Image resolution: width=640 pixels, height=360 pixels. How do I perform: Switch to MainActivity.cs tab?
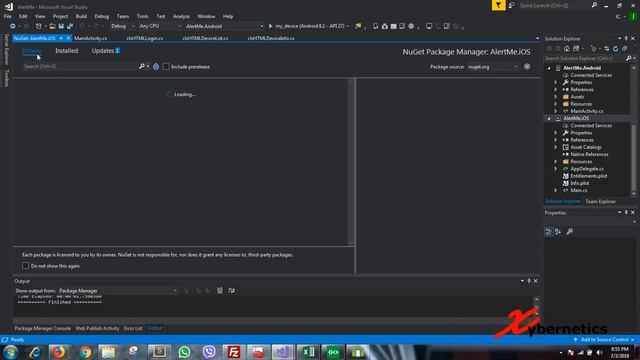click(x=91, y=38)
